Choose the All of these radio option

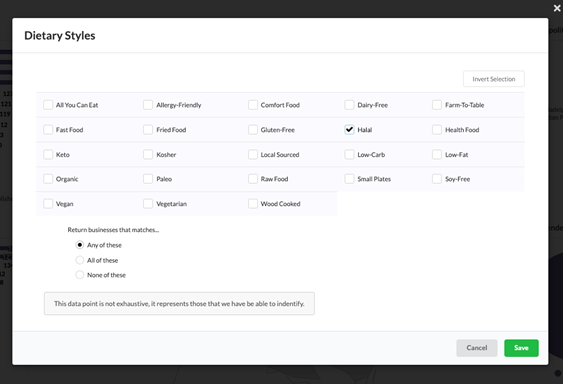point(80,260)
